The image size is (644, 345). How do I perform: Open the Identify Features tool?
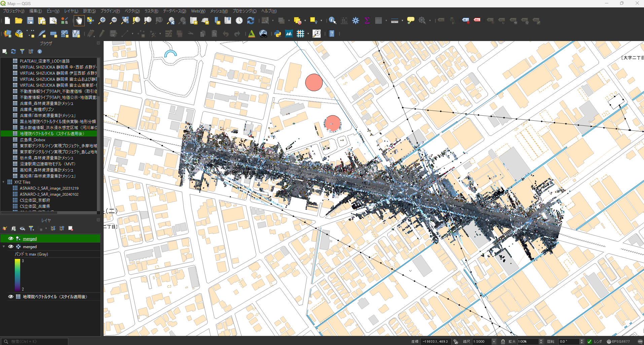point(332,21)
